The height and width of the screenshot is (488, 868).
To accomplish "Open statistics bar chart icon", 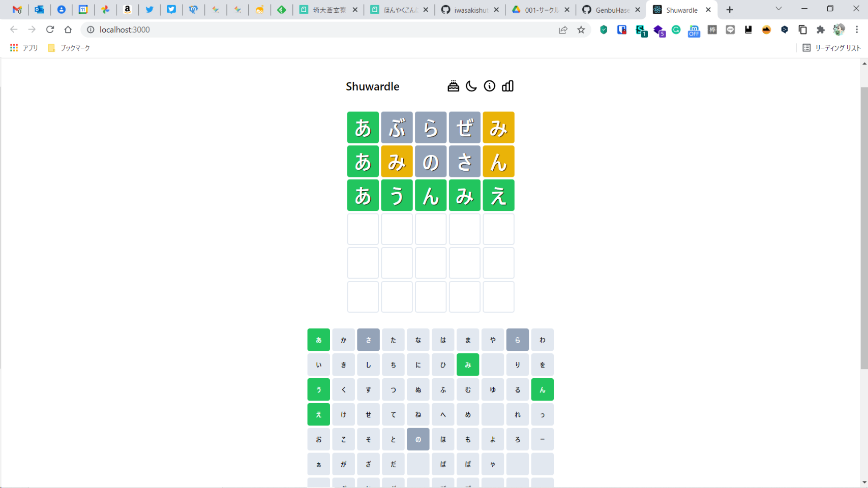I will click(507, 86).
